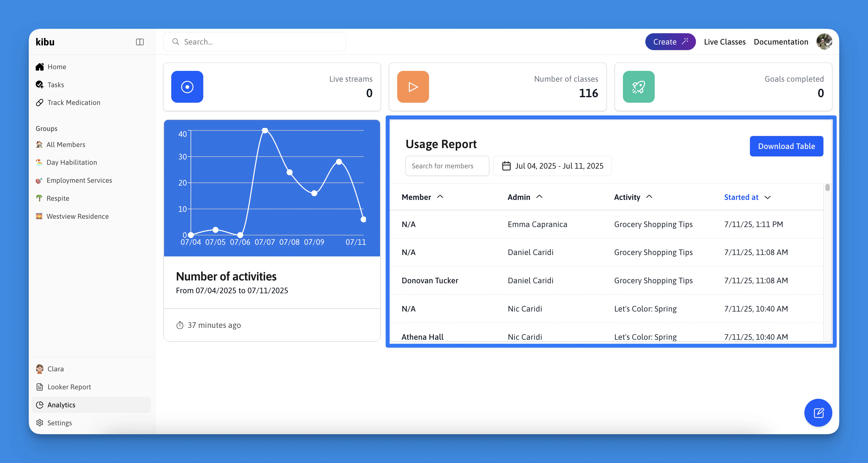The width and height of the screenshot is (868, 463).
Task: Open Analytics in the sidebar
Action: pyautogui.click(x=61, y=405)
